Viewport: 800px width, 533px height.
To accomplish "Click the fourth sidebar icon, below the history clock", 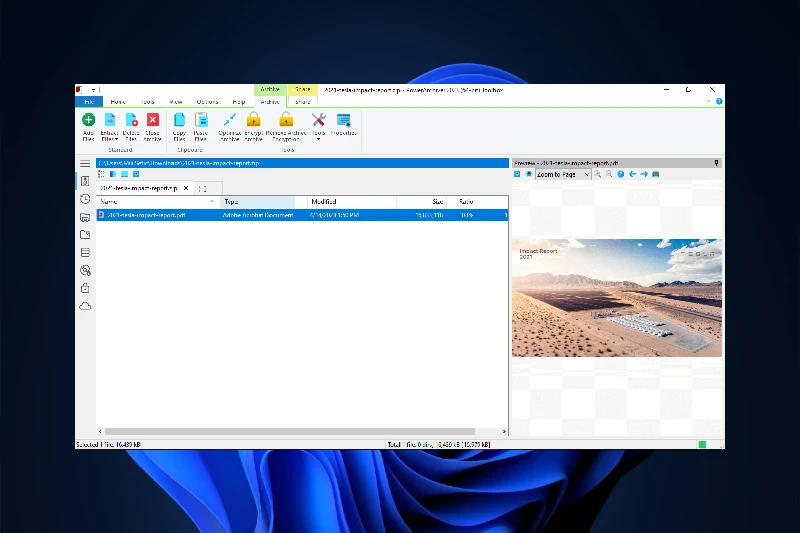I will tap(85, 217).
